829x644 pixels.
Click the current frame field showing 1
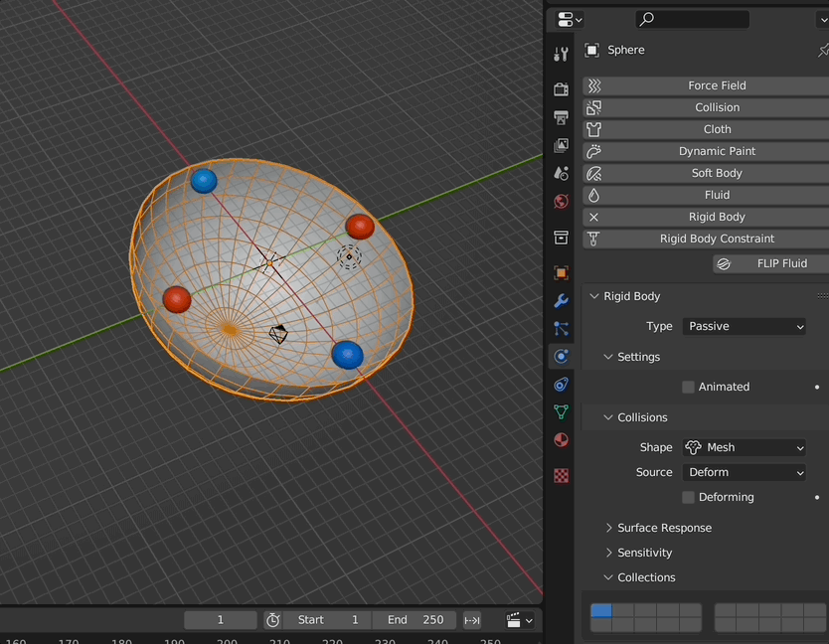pos(221,620)
